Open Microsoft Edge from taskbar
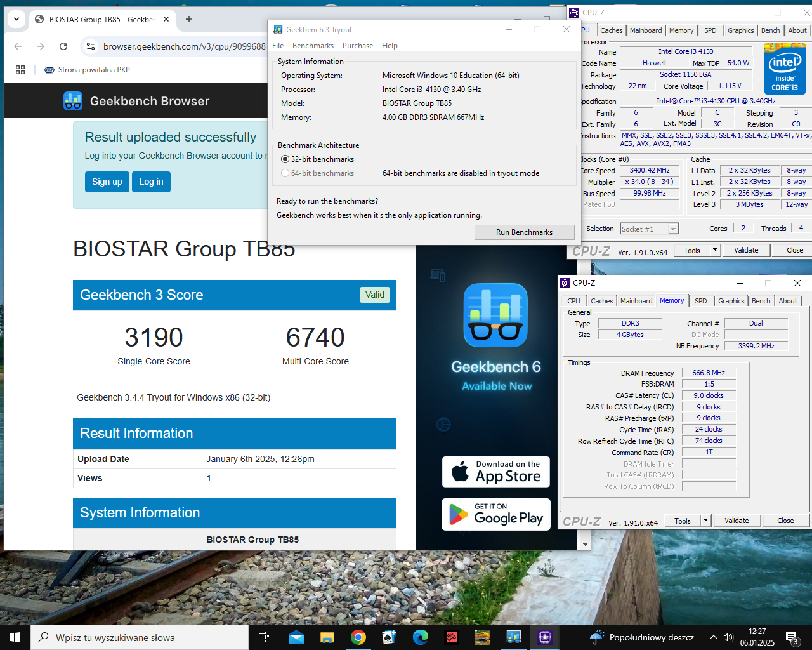The image size is (812, 650). pos(421,637)
